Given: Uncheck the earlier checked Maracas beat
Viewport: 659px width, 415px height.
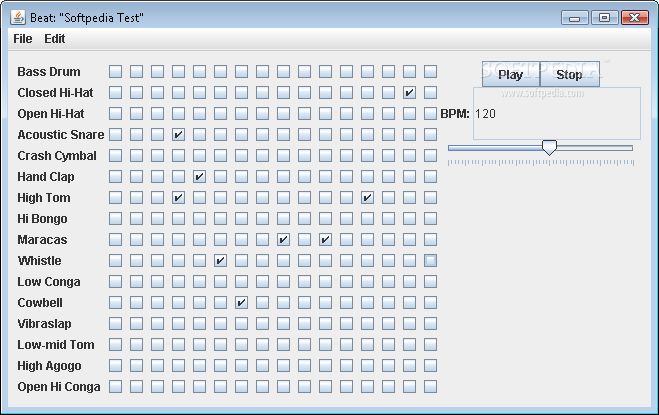Looking at the screenshot, I should click(x=283, y=240).
